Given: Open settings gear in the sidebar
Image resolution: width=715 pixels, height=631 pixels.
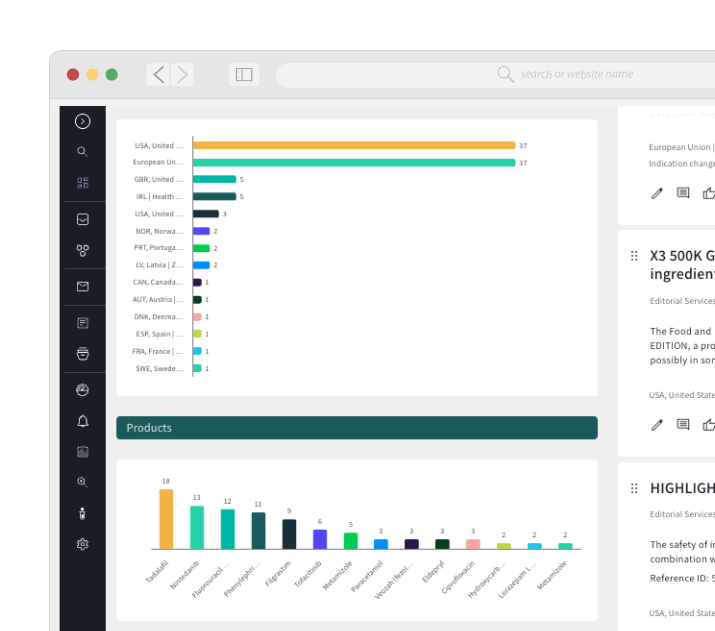Looking at the screenshot, I should [83, 544].
